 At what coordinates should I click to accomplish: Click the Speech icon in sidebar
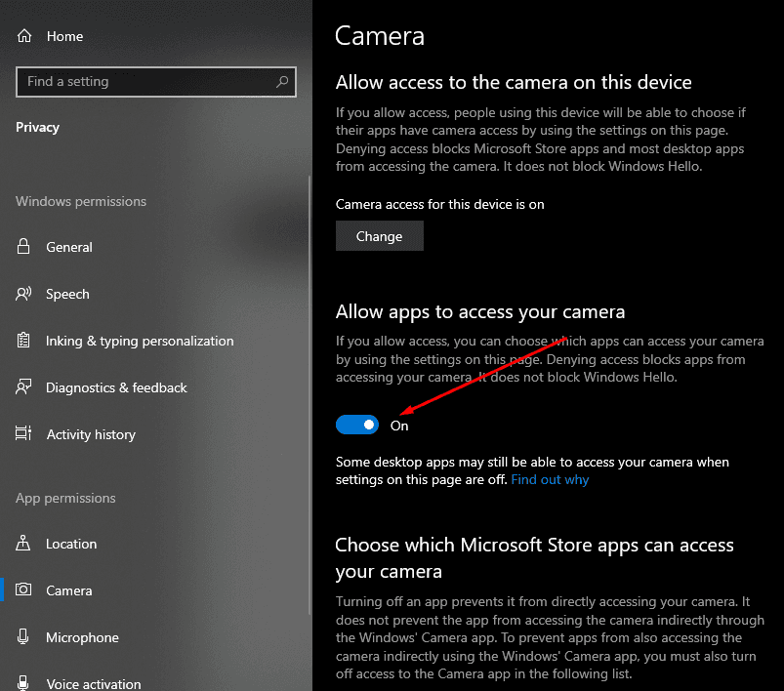pyautogui.click(x=24, y=294)
